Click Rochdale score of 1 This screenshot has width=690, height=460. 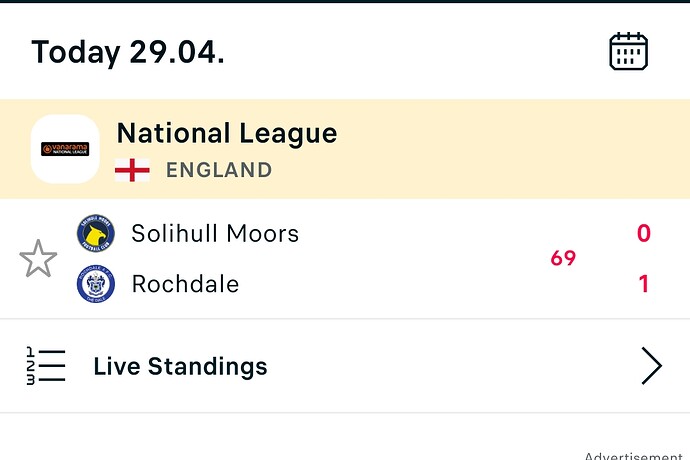(644, 284)
